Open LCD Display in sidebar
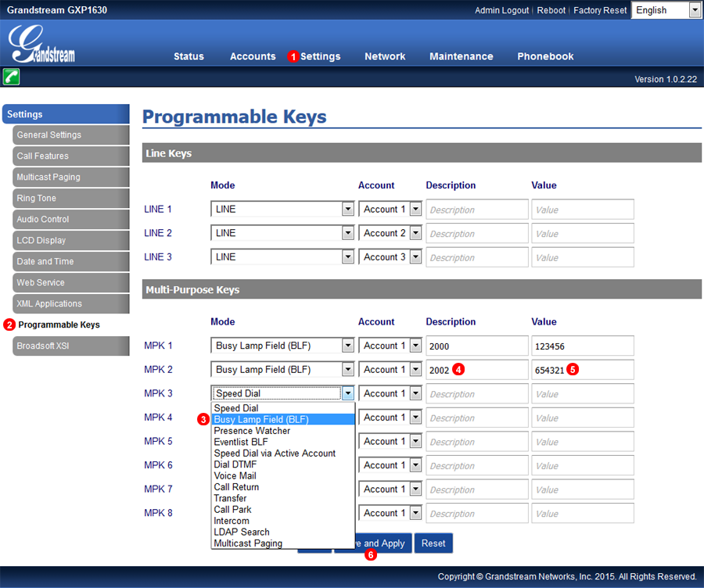Screen dimensions: 704x588 71,241
